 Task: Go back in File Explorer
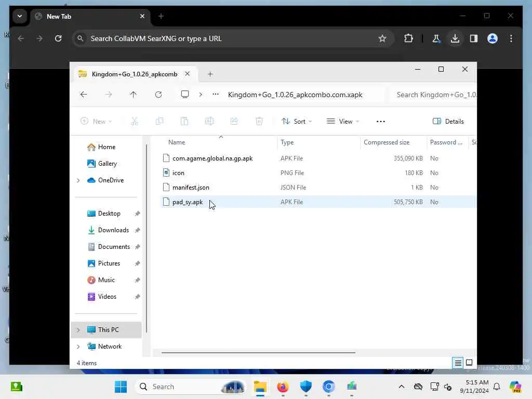coord(84,95)
